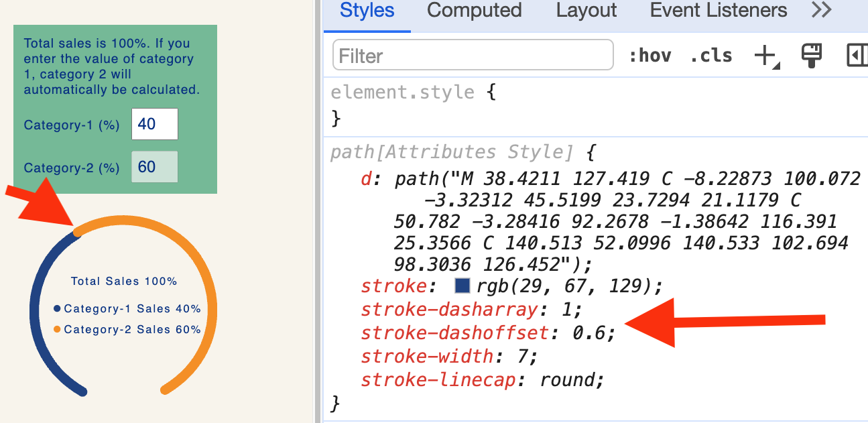The image size is (868, 423).
Task: Edit the stroke-dashoffset value 0.6
Action: [x=590, y=333]
